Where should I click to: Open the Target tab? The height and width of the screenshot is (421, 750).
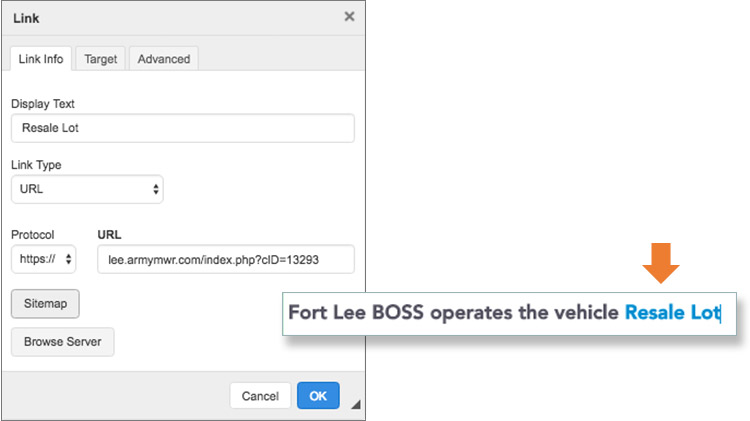point(100,59)
